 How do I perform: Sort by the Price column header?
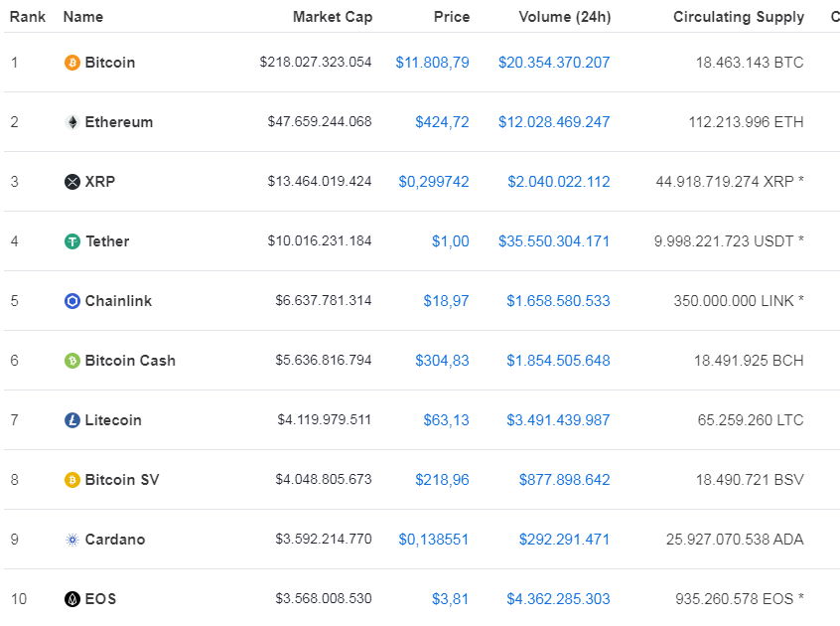452,17
